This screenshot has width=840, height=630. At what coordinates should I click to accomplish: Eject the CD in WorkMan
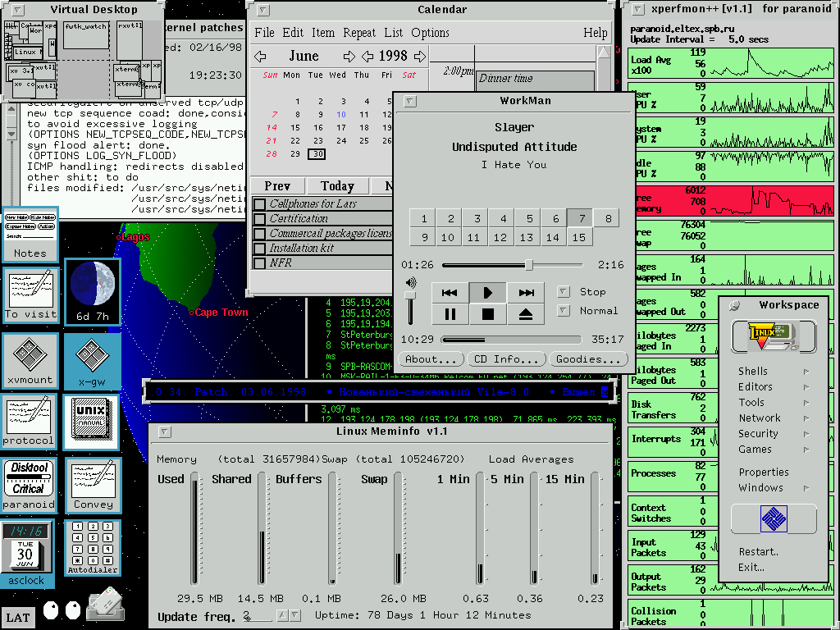tap(526, 313)
